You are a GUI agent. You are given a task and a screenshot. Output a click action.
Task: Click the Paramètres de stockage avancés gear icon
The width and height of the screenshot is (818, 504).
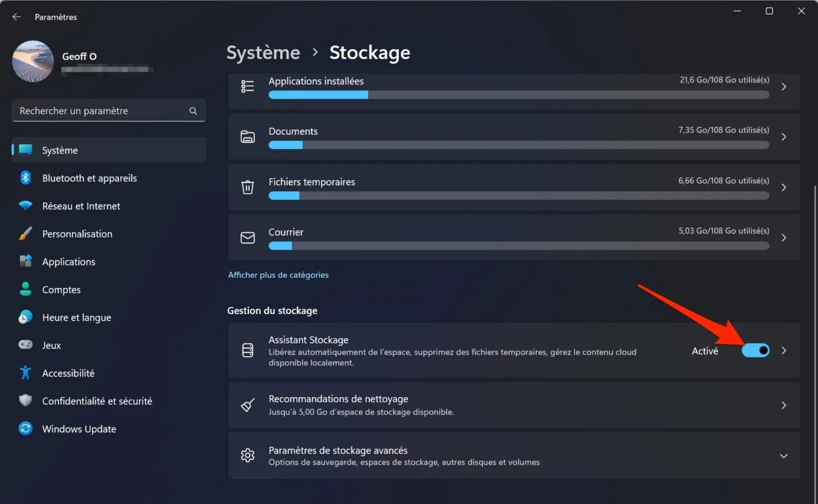coord(248,455)
